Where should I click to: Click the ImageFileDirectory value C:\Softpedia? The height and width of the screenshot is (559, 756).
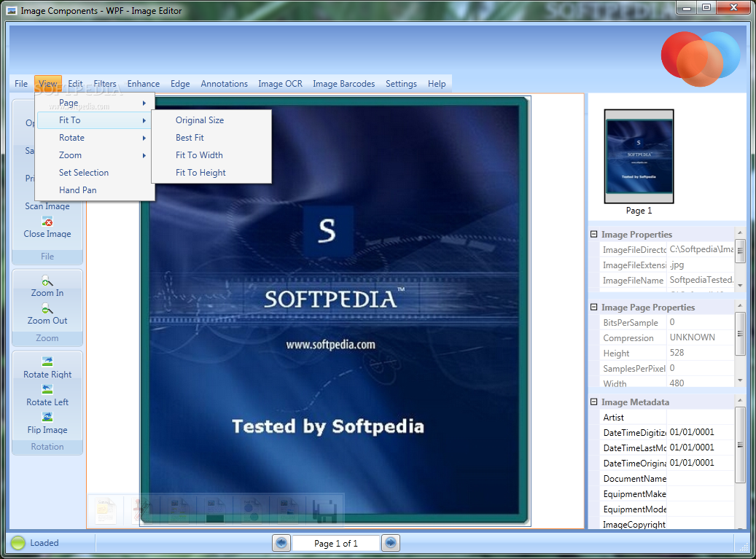(x=701, y=249)
